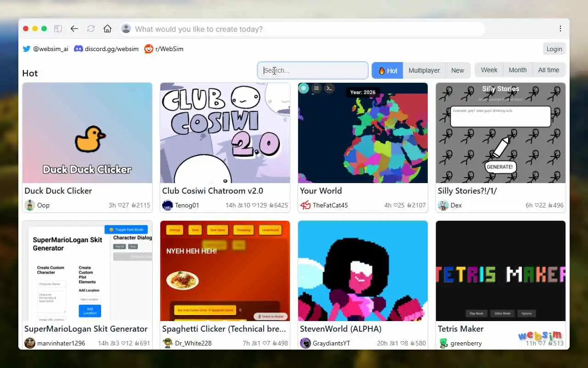
Task: Open Dex's avatar icon
Action: 443,205
